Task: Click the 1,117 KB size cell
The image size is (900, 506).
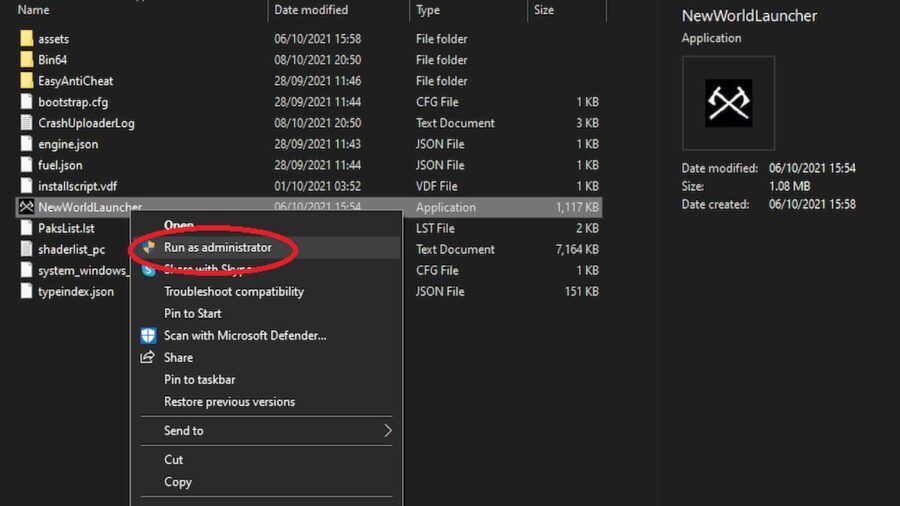Action: click(x=577, y=207)
